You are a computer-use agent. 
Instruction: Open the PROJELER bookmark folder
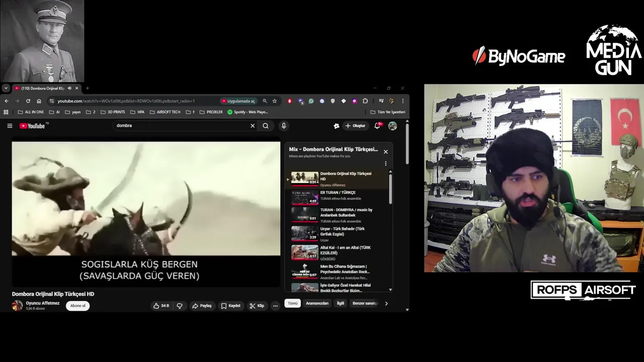pyautogui.click(x=211, y=112)
